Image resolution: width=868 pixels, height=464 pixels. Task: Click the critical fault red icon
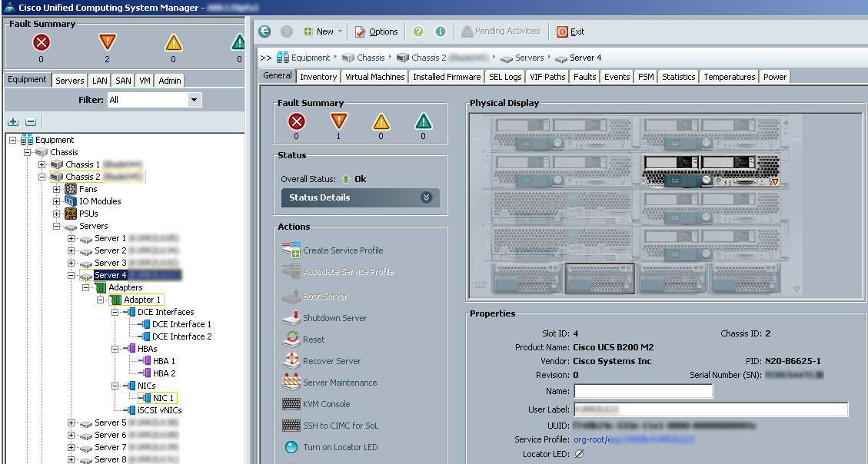42,43
